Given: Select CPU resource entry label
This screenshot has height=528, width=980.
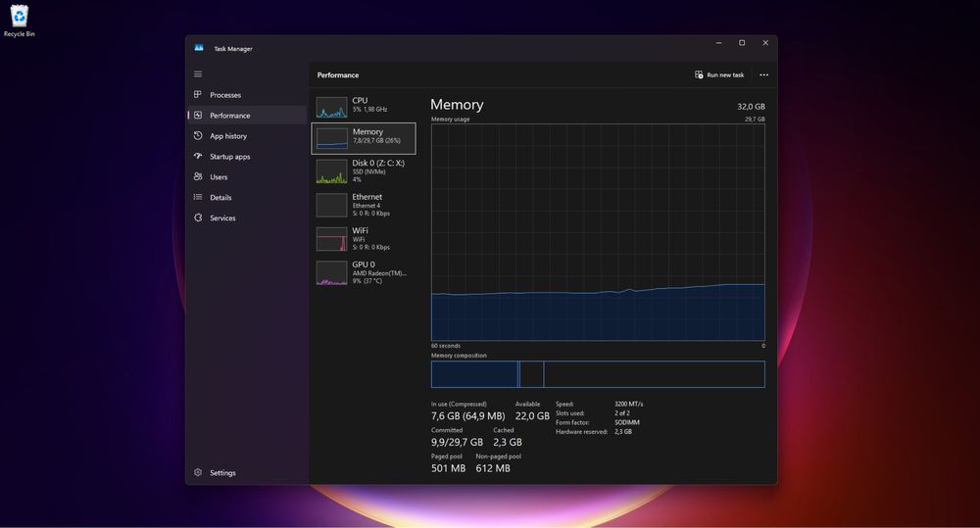Looking at the screenshot, I should 360,100.
